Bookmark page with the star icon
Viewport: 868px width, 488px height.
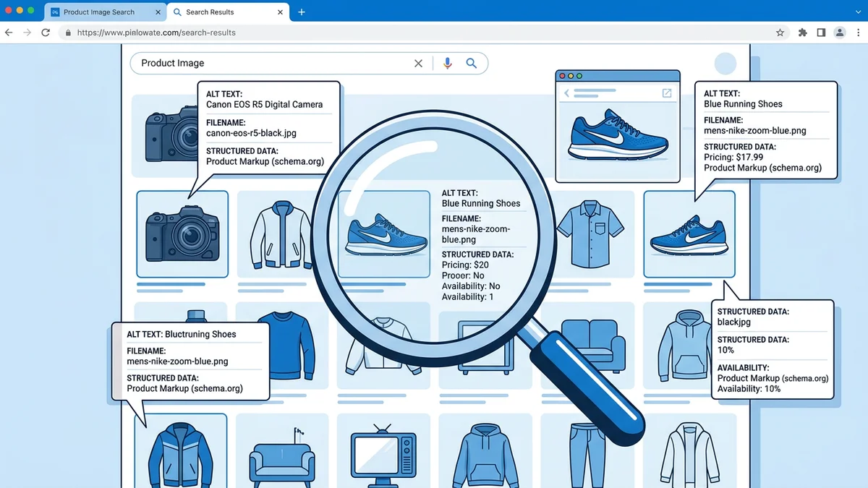[780, 33]
